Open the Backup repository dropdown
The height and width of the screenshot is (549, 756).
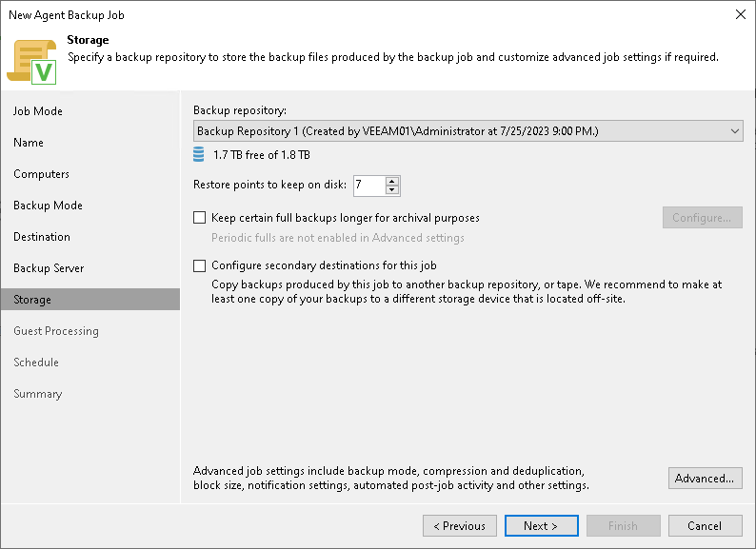(x=468, y=130)
